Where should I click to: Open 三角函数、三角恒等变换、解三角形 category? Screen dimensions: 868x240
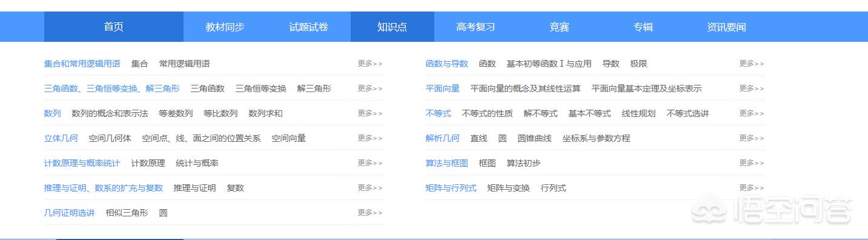coord(112,88)
